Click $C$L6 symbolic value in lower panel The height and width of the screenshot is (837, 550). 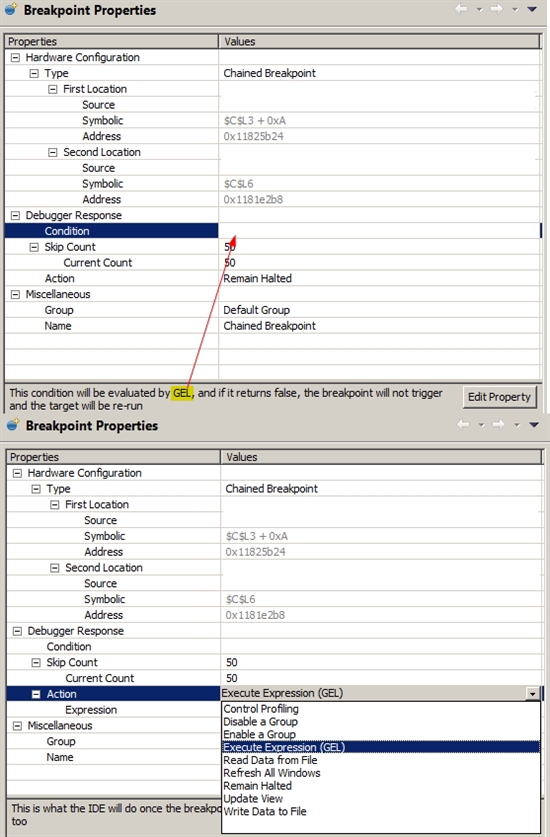click(x=240, y=599)
